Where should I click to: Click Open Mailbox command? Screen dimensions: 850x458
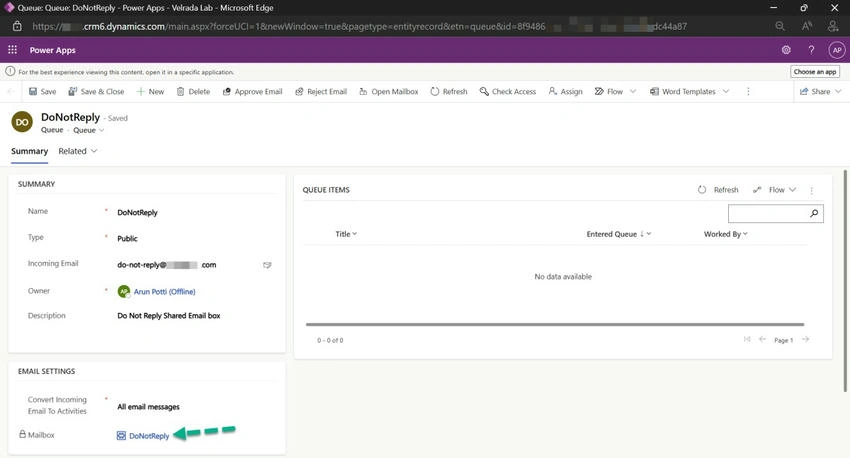coord(389,92)
